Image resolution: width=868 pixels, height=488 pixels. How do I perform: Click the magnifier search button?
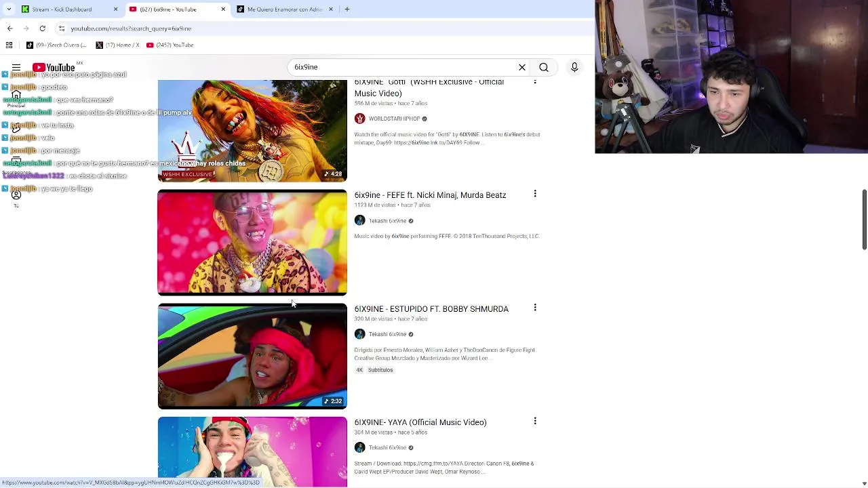[544, 67]
